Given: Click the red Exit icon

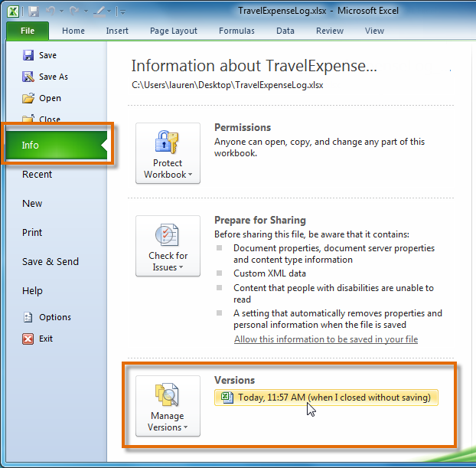Looking at the screenshot, I should [x=28, y=339].
